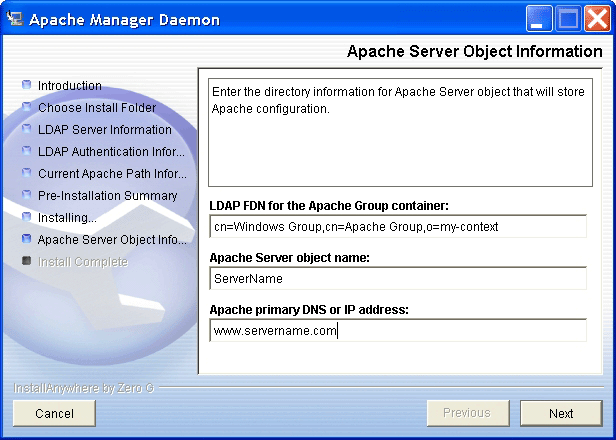Maximize the Apache Manager Daemon window

[x=568, y=18]
